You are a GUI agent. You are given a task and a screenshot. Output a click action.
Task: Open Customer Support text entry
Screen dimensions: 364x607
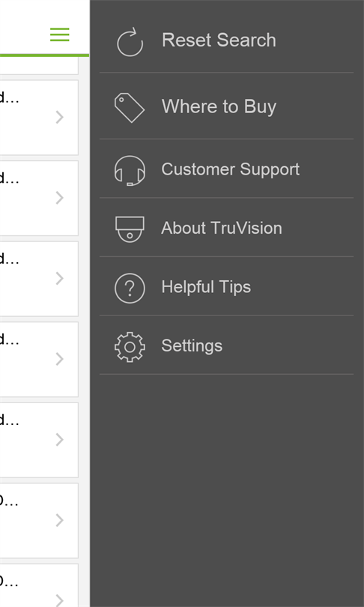(x=231, y=169)
